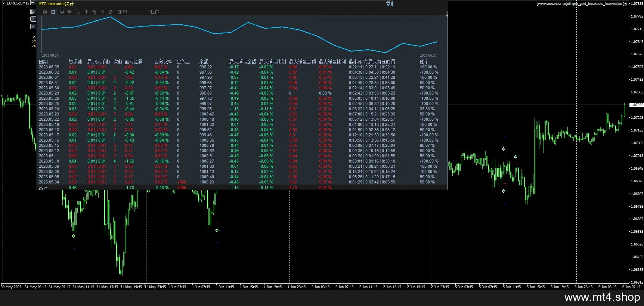Click the MTCommander统计 panel title

56,4
